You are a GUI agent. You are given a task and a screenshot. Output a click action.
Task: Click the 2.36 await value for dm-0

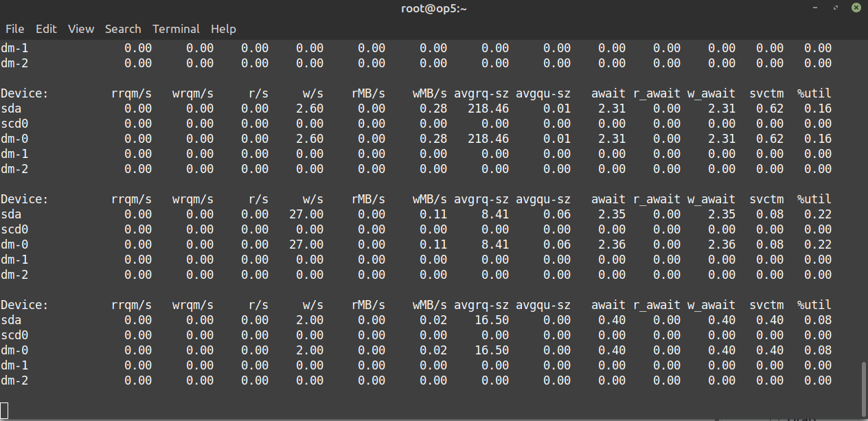[x=612, y=244]
